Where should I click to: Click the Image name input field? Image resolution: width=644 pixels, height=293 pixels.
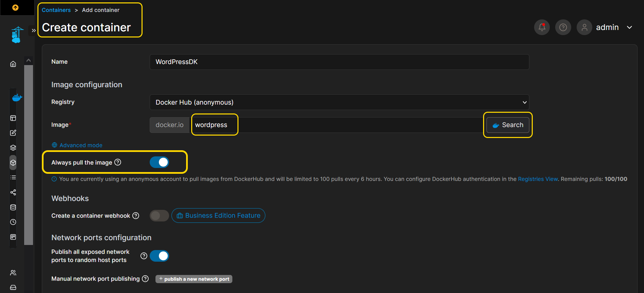click(337, 125)
